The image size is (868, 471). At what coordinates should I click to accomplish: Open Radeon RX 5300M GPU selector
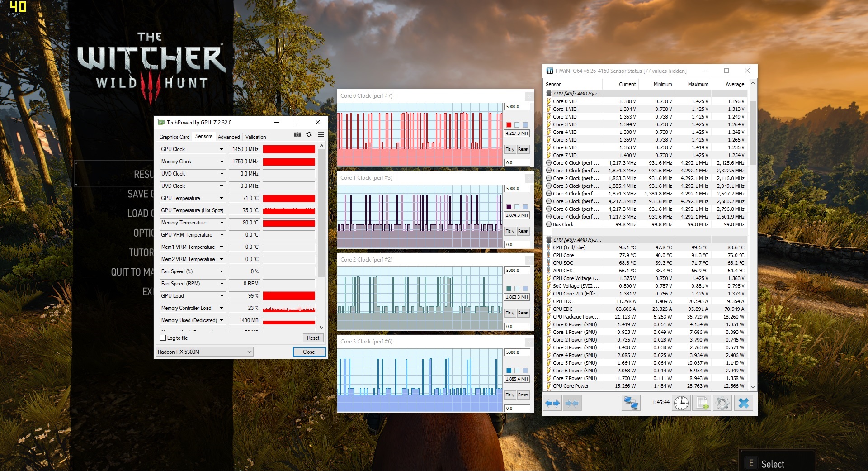[204, 352]
